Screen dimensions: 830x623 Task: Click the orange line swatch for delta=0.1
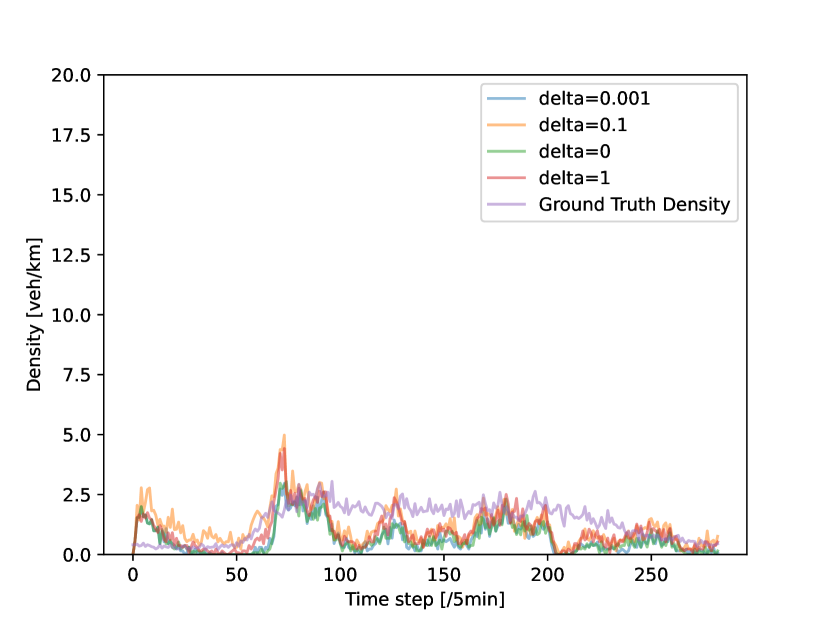pyautogui.click(x=507, y=125)
